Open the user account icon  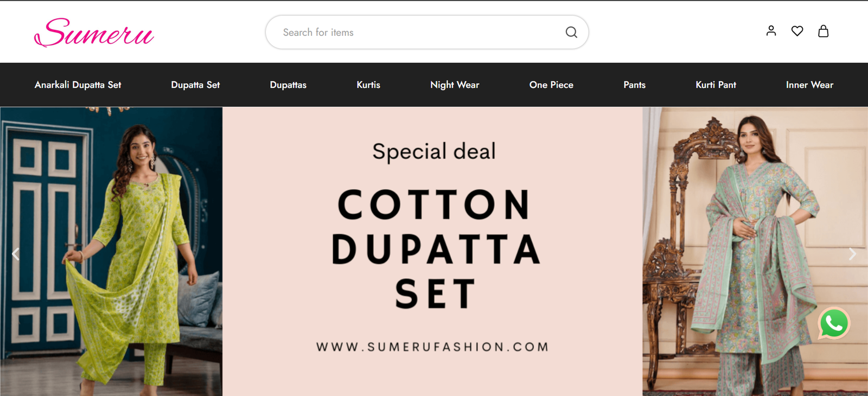[771, 31]
